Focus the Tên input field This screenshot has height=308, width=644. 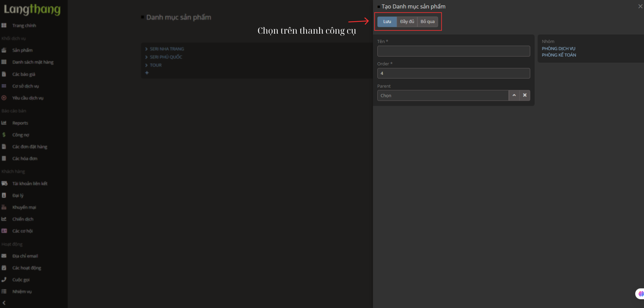click(x=453, y=51)
